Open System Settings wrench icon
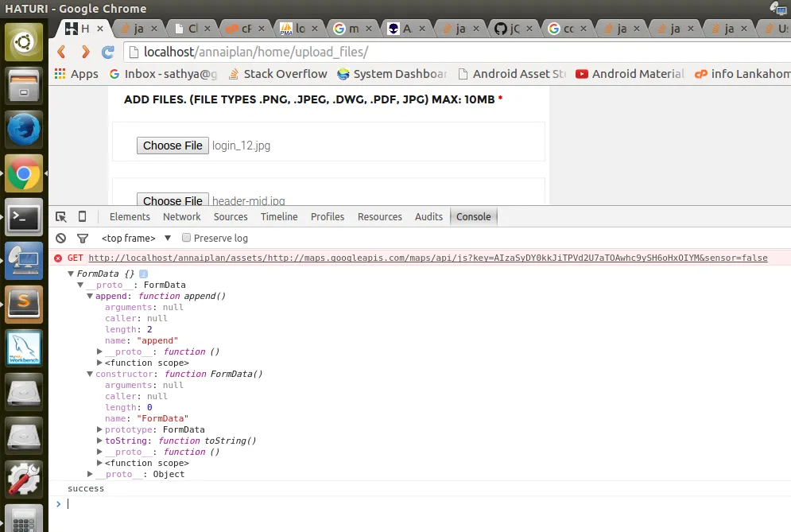This screenshot has width=791, height=532. [x=24, y=480]
